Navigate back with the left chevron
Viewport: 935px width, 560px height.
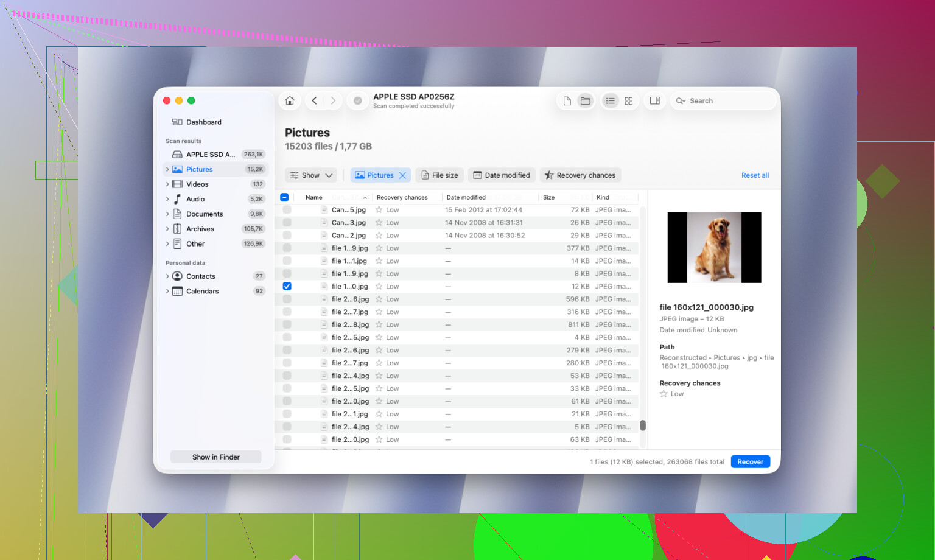(x=314, y=100)
